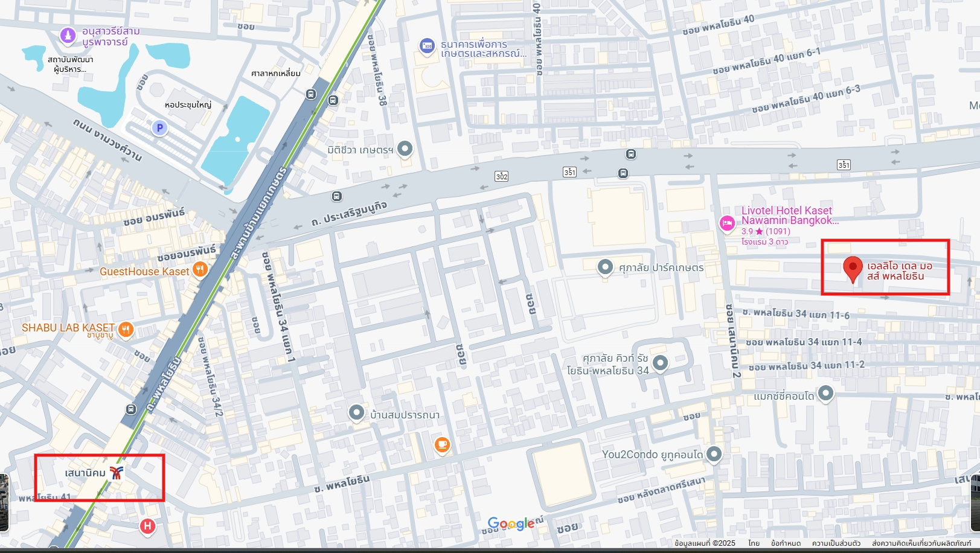Click the red pin for เอสลิโอ เดล มอสส์ พหลโยธิน
Screen dimensions: 980x553
(852, 269)
